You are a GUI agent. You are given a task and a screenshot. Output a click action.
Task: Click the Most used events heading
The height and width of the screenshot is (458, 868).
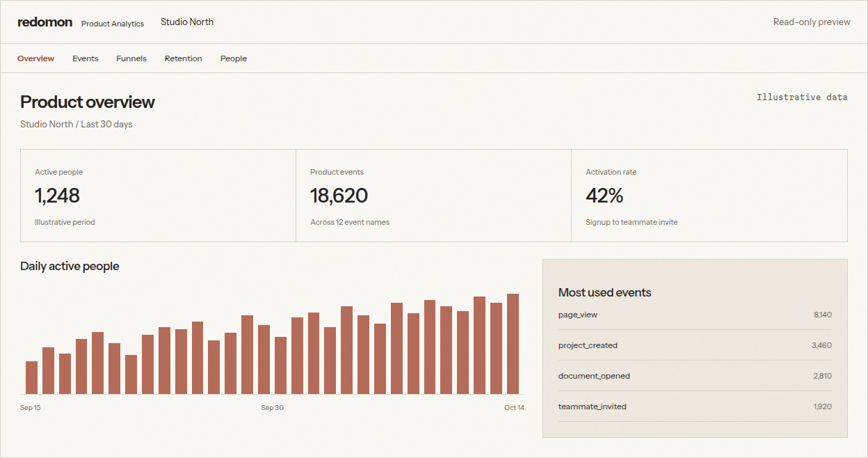pos(605,293)
